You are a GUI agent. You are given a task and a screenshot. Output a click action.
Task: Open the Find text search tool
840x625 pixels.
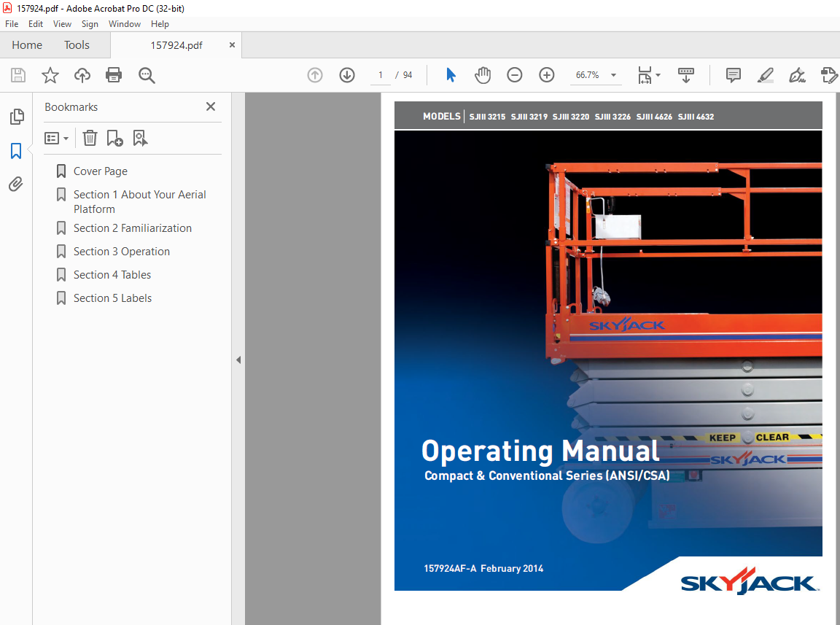click(x=147, y=75)
